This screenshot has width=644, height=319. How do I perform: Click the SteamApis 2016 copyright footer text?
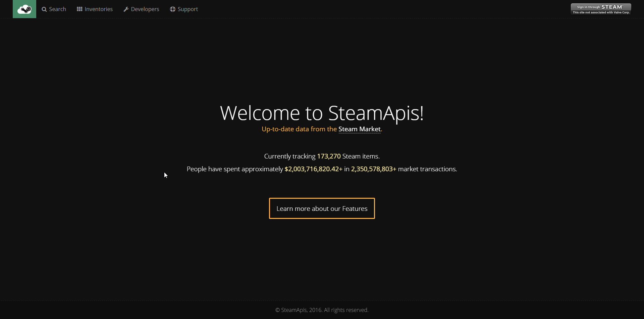click(x=322, y=310)
